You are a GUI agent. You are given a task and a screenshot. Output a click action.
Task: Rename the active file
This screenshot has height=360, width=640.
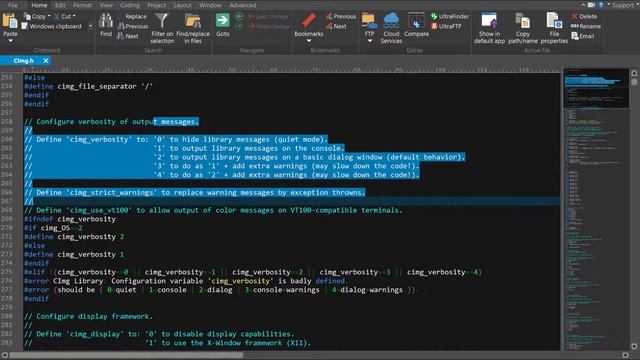click(586, 26)
